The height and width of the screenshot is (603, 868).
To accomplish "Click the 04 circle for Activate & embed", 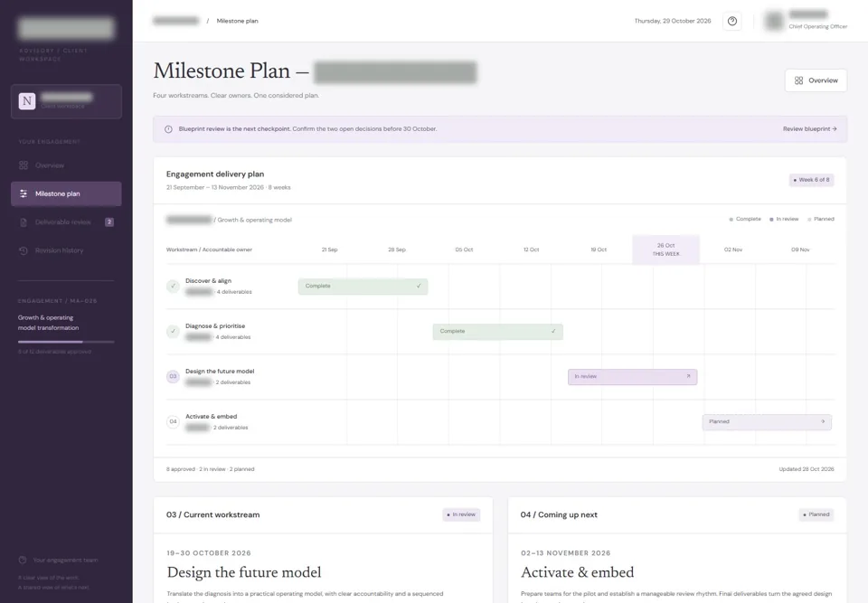I will 173,422.
